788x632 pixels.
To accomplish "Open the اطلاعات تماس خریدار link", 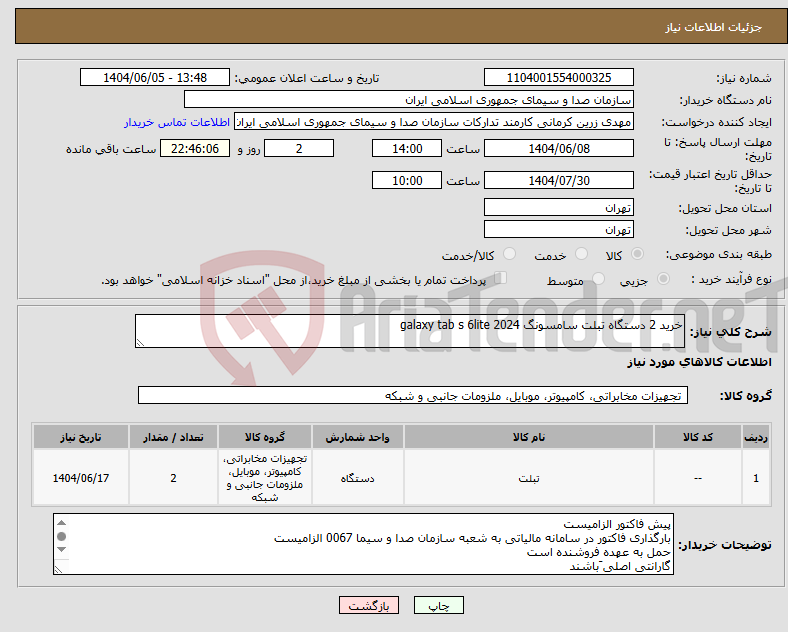I will click(177, 122).
